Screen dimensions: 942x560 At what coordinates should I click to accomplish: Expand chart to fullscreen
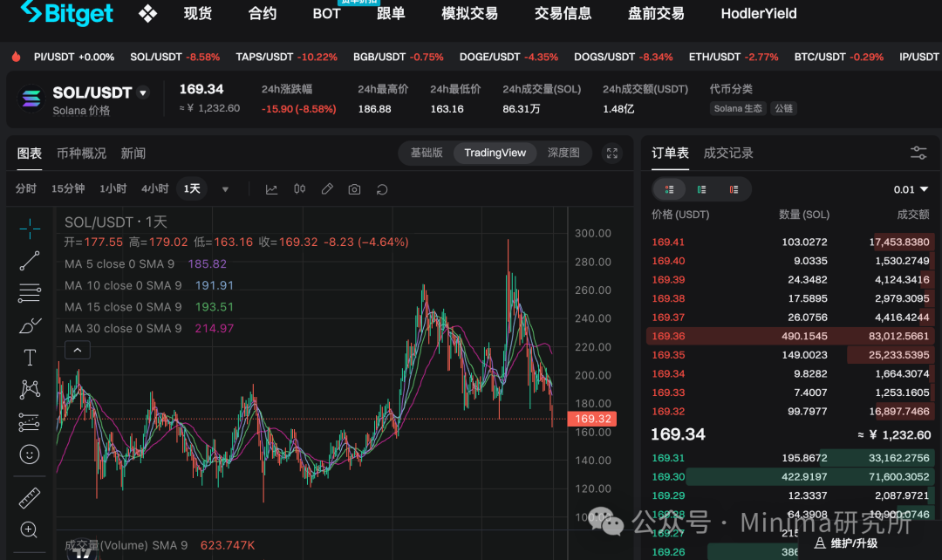(612, 153)
